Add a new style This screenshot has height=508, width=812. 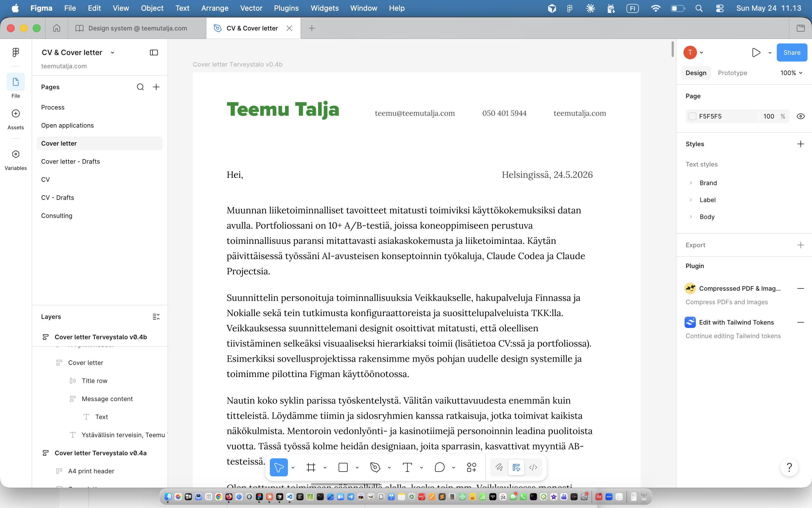pyautogui.click(x=801, y=144)
